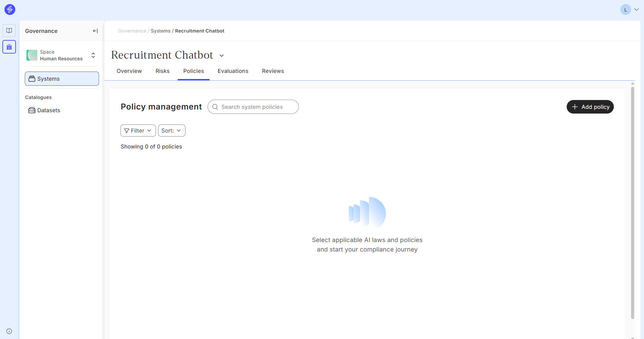The width and height of the screenshot is (644, 339).
Task: Expand the user account menu chevron
Action: click(x=637, y=9)
